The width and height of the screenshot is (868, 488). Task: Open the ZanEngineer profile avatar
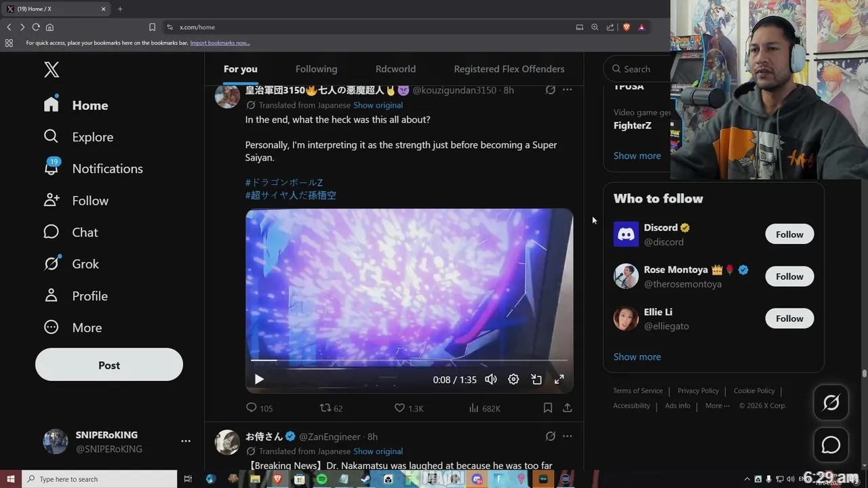(227, 442)
